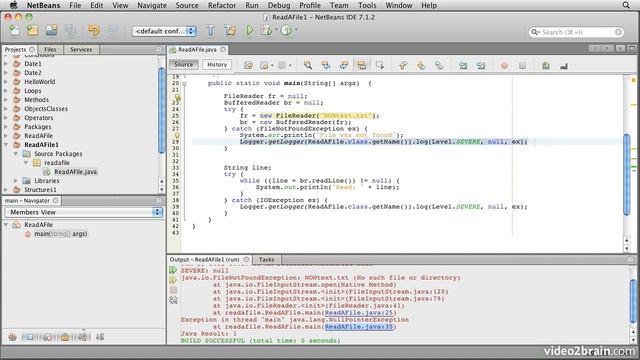The height and width of the screenshot is (360, 640).
Task: Switch to the Tasks tab
Action: 267,260
